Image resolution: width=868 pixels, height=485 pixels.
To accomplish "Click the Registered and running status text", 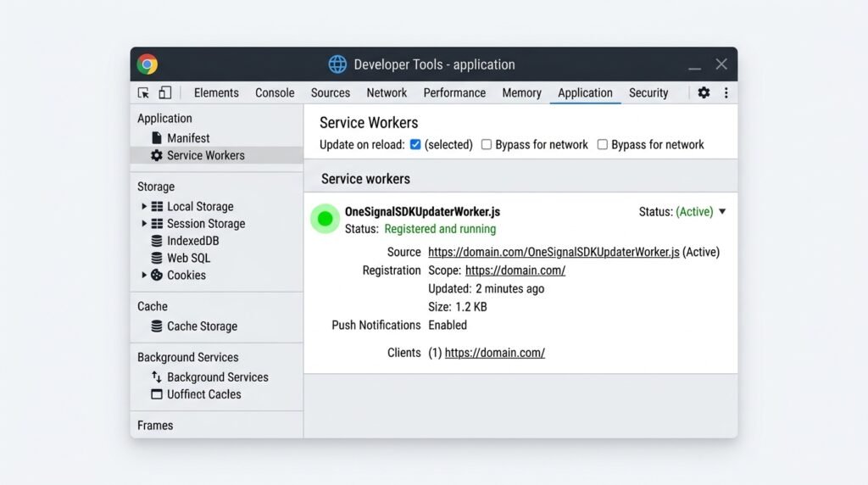I will (x=440, y=229).
